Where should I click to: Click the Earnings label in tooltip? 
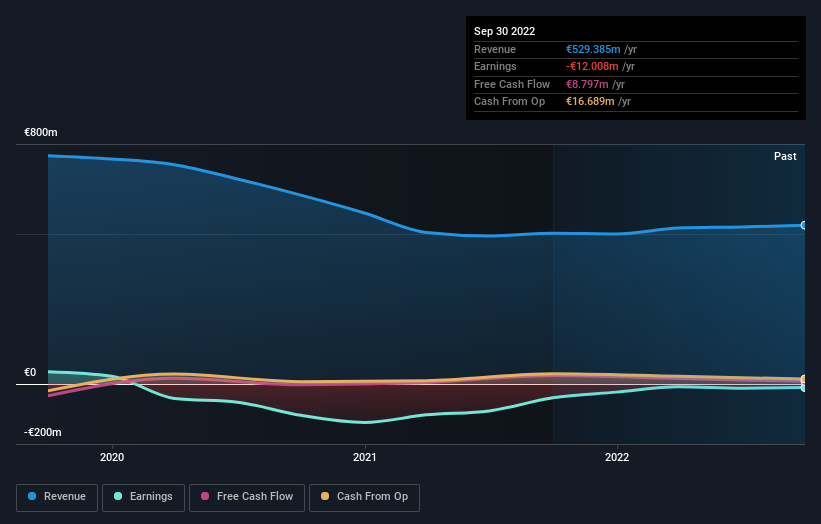click(x=495, y=66)
